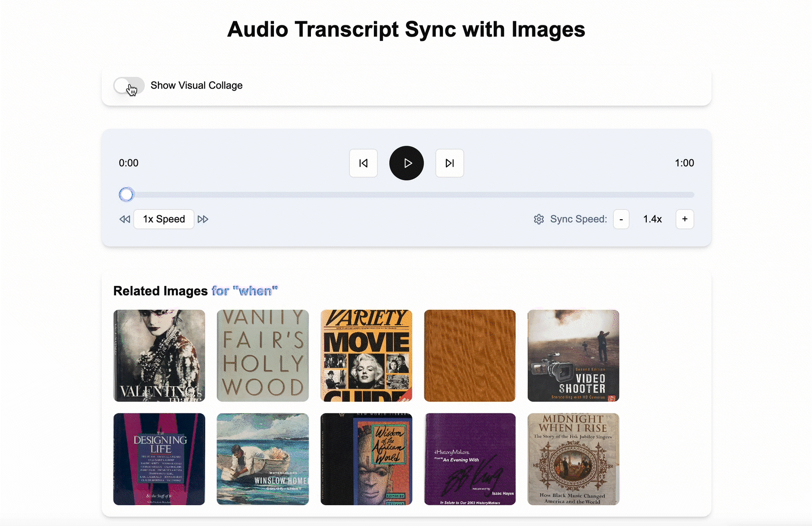Click the Show Visual Collage label
This screenshot has width=812, height=526.
[x=196, y=86]
